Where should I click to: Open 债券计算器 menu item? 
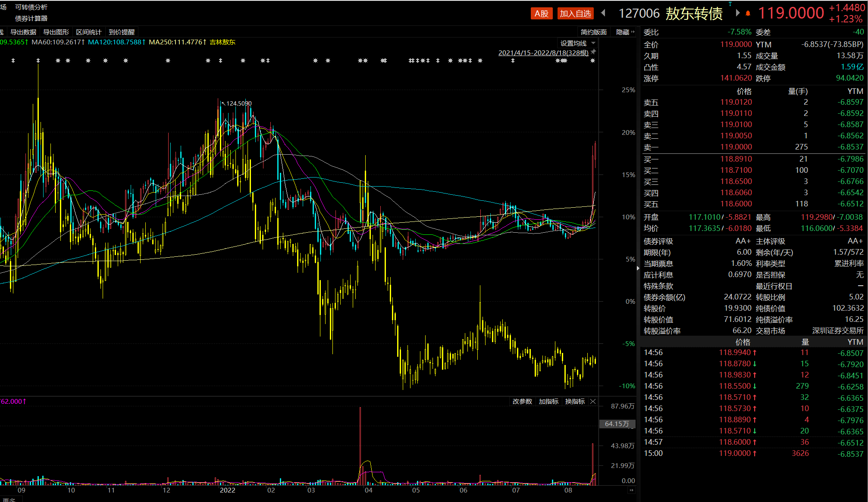(x=31, y=19)
